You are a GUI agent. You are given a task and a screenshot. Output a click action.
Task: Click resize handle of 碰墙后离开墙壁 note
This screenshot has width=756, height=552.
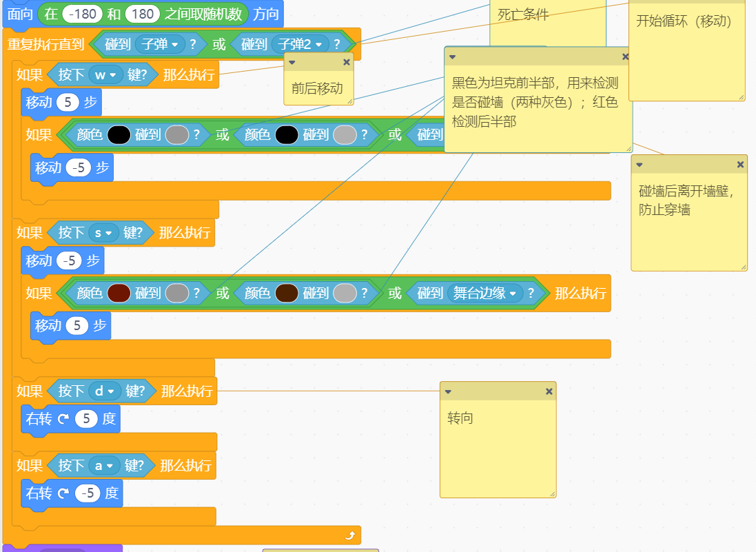pos(744,267)
